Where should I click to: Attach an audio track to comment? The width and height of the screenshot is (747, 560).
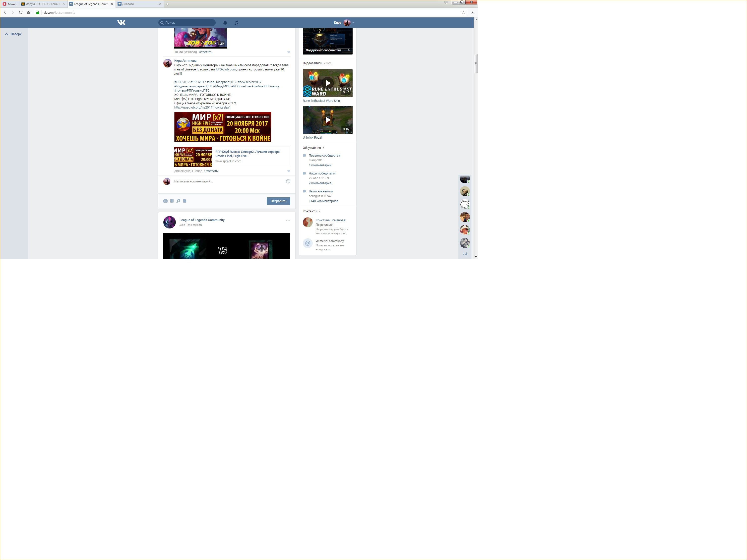(x=178, y=201)
